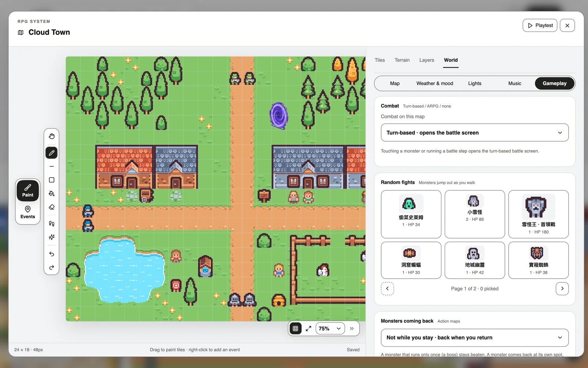The width and height of the screenshot is (588, 368).
Task: Select the pencil draw tool
Action: click(51, 153)
